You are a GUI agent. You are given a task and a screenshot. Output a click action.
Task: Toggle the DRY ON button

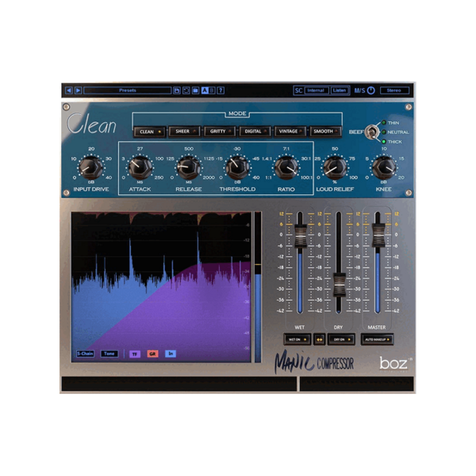click(341, 340)
